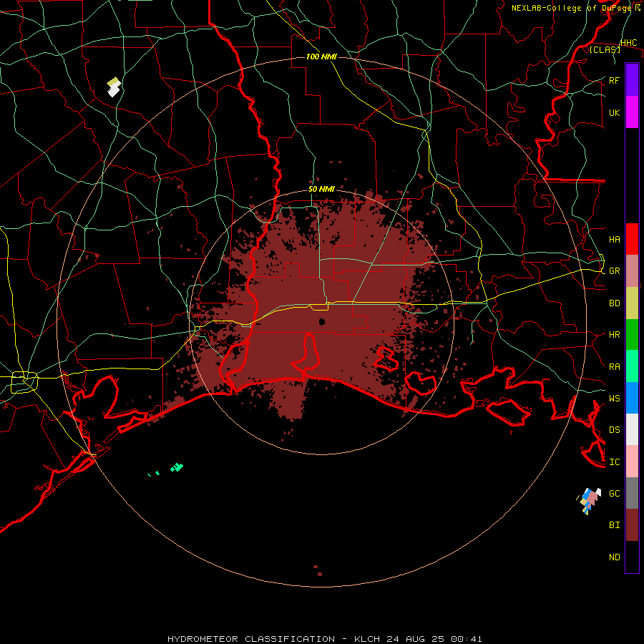Click the Hydrometeor Classification KLCH title text
Image resolution: width=644 pixels, height=644 pixels.
324,639
